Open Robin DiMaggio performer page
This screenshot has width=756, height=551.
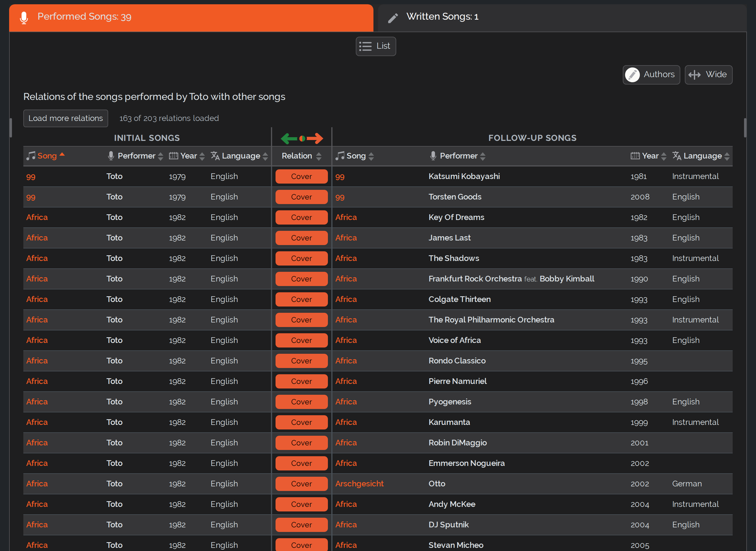click(x=457, y=443)
